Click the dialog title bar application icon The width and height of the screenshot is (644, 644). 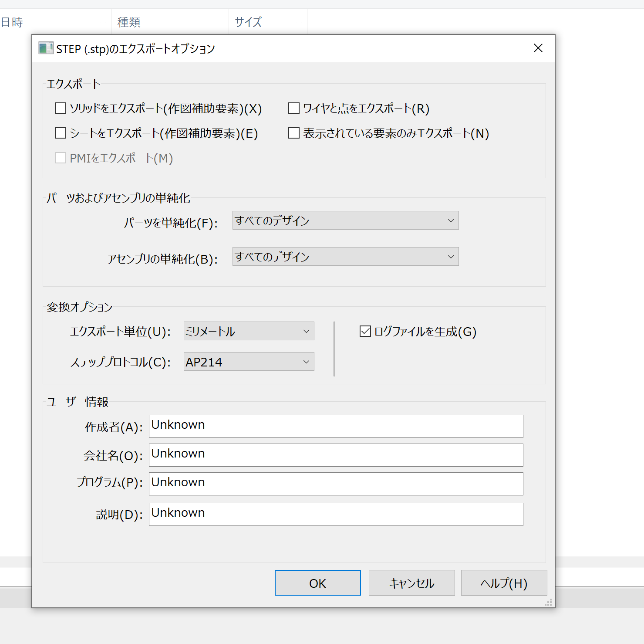tap(46, 48)
